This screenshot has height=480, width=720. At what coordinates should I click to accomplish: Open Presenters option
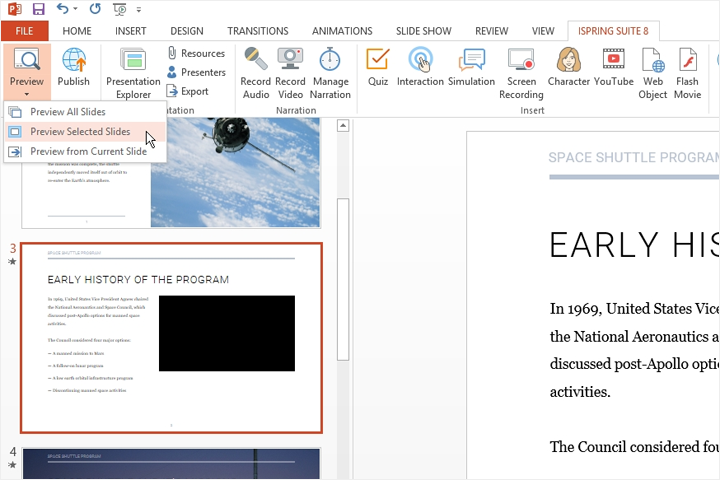(196, 72)
